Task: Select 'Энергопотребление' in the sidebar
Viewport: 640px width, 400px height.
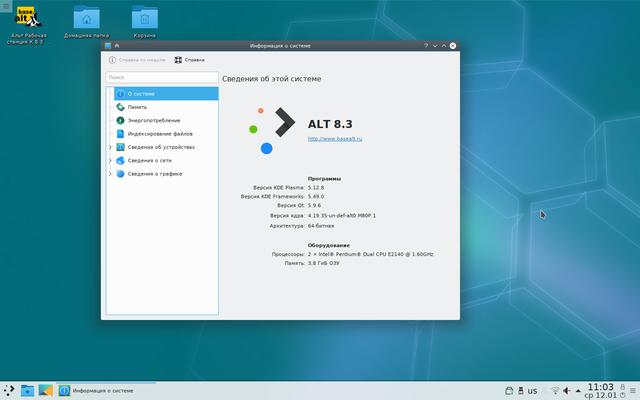Action: 154,120
